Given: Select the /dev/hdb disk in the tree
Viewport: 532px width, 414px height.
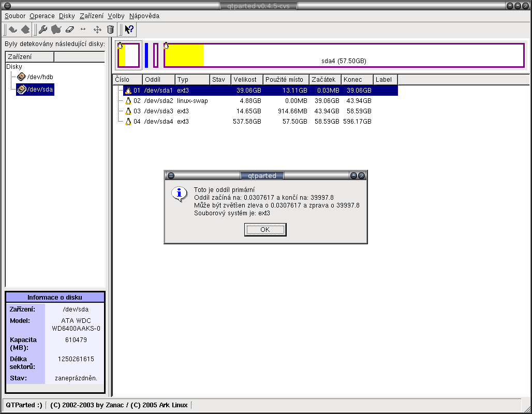Looking at the screenshot, I should click(40, 77).
